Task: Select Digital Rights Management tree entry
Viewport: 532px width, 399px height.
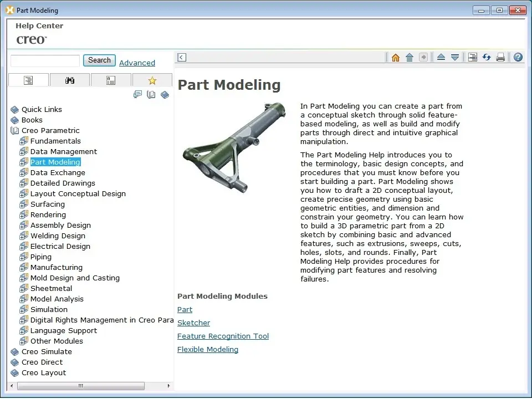Action: click(102, 320)
